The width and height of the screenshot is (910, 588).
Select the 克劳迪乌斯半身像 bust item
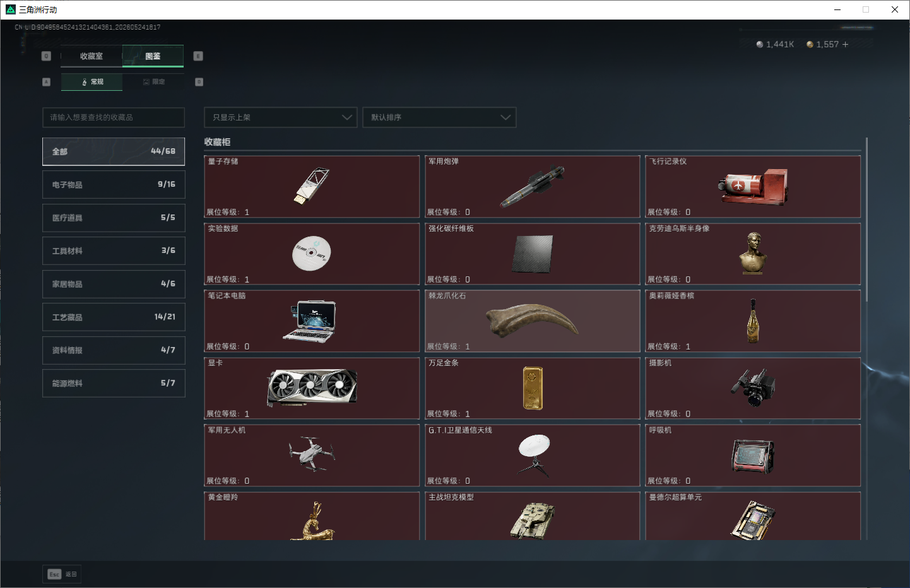click(753, 254)
